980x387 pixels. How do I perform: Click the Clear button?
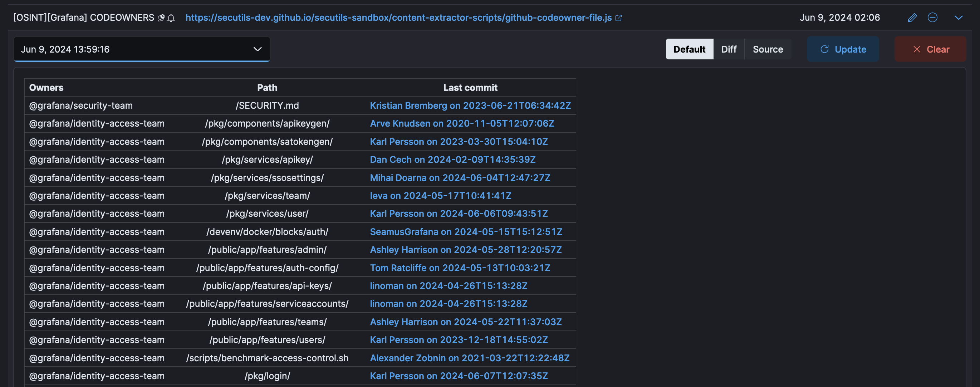coord(930,49)
